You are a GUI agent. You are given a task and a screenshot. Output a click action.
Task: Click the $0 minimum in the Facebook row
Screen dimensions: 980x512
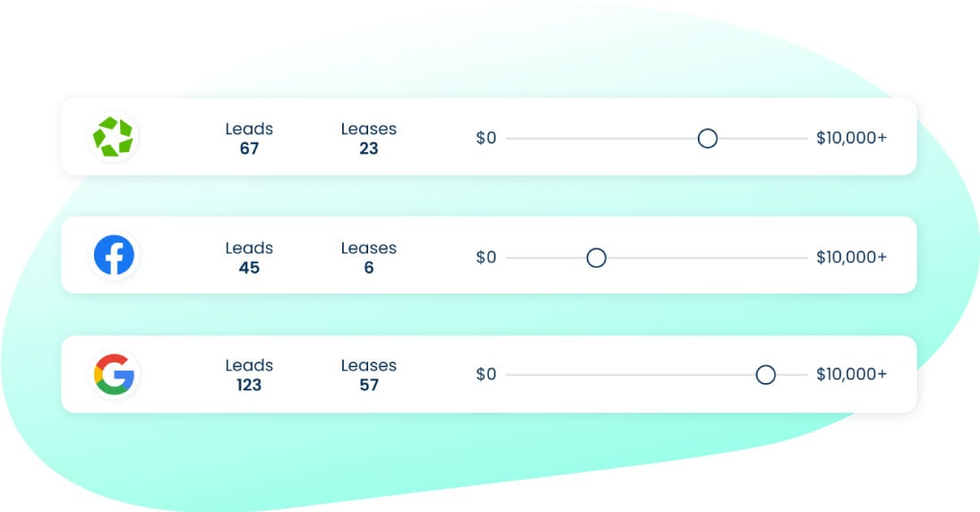coord(486,258)
